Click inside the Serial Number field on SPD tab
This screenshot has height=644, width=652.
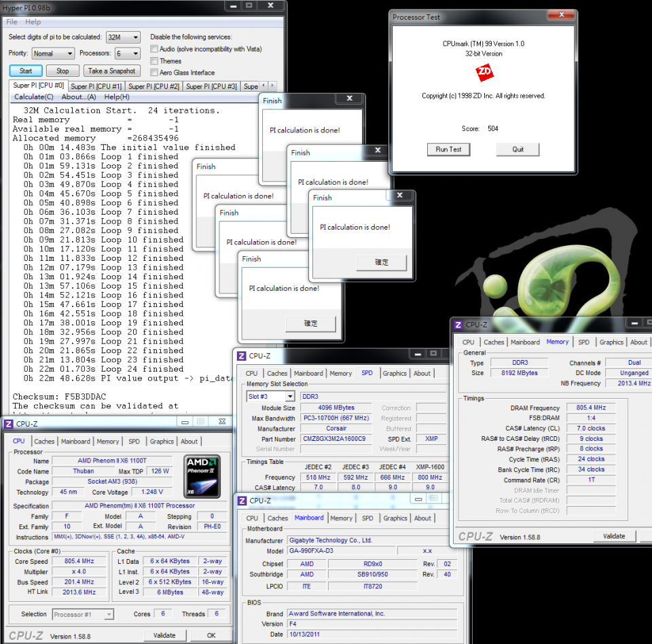pyautogui.click(x=336, y=449)
